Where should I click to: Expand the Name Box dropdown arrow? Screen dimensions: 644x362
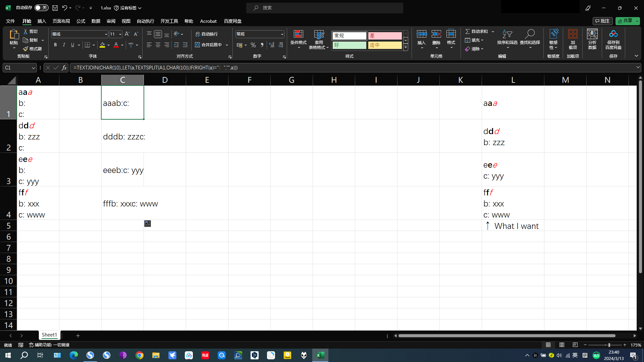[33, 68]
